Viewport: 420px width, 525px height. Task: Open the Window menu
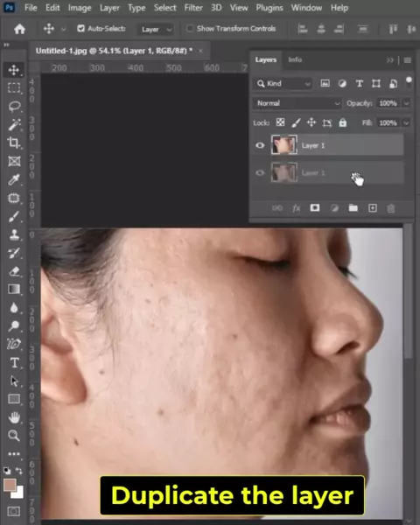(306, 7)
